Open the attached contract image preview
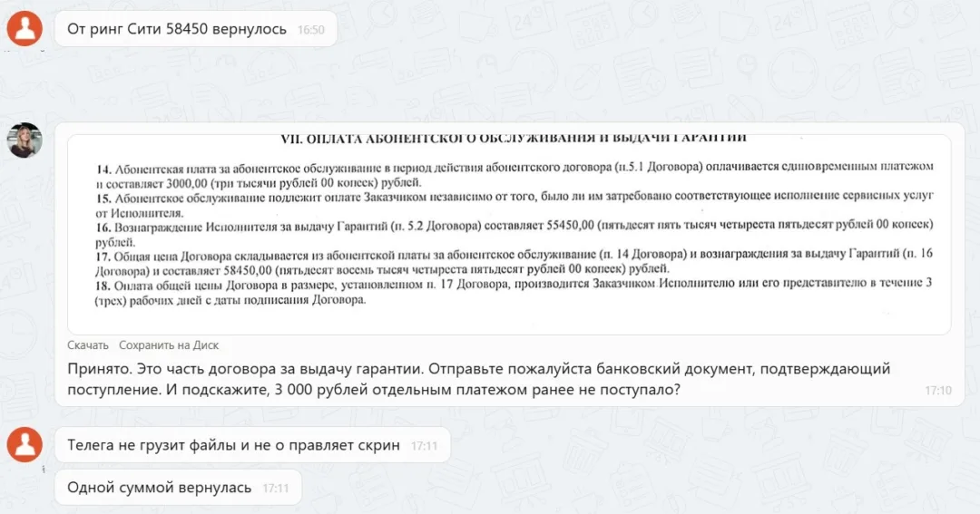Viewport: 980px width, 514px height. click(x=509, y=234)
